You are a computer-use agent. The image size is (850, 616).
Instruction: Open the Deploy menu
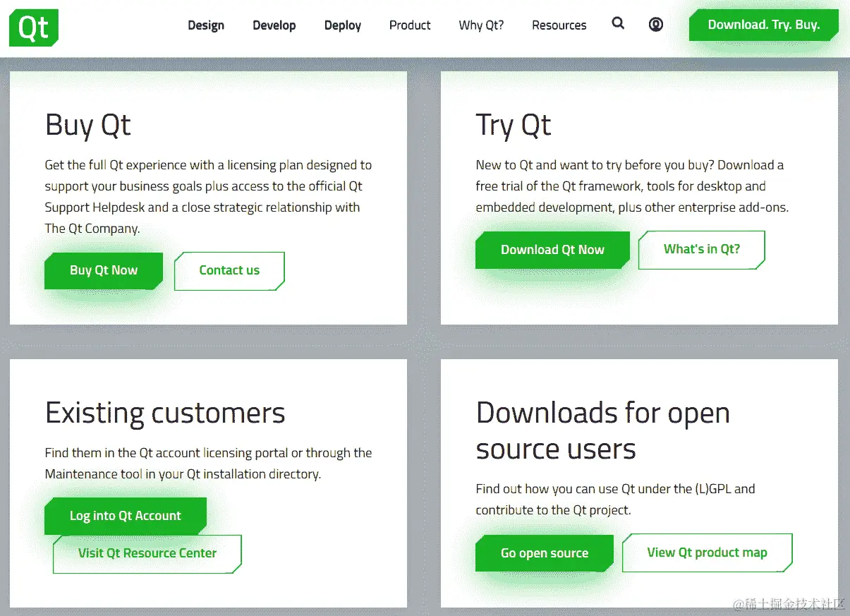tap(343, 25)
